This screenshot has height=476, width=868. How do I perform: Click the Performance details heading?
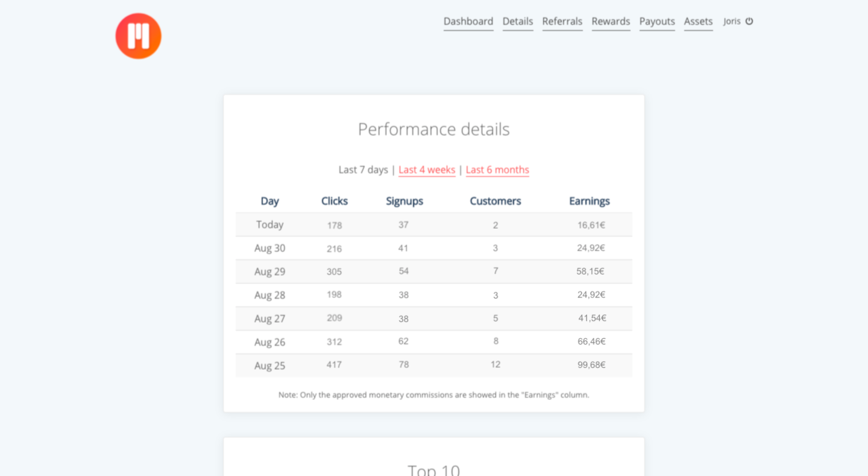tap(434, 129)
